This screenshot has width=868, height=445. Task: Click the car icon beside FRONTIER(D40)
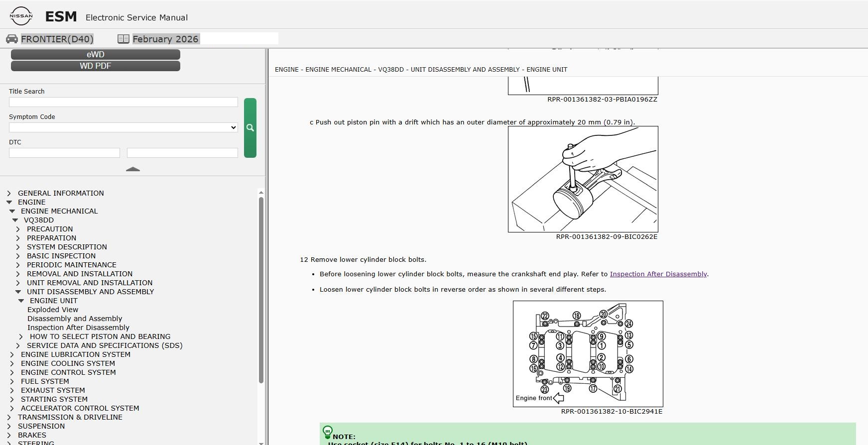12,39
